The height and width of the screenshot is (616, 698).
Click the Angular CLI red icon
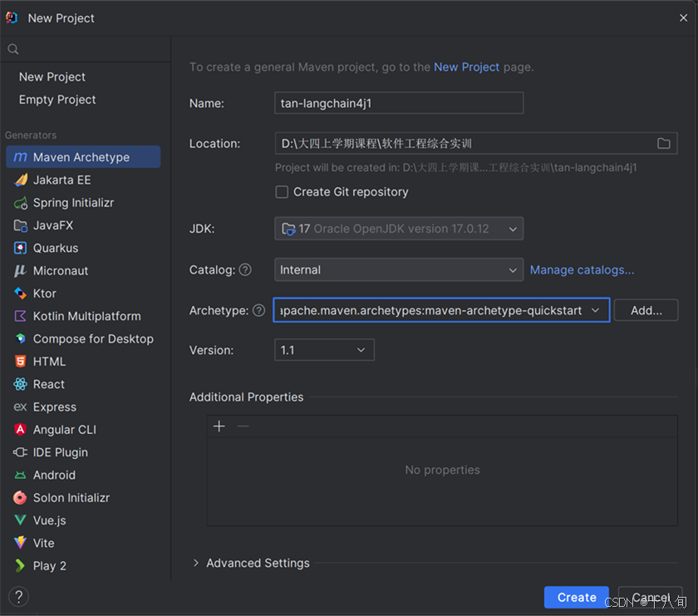21,430
